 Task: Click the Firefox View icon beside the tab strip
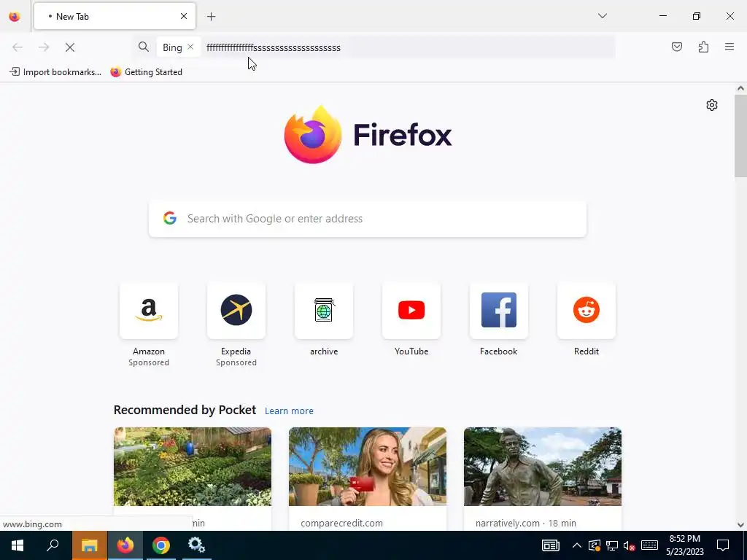pos(15,17)
